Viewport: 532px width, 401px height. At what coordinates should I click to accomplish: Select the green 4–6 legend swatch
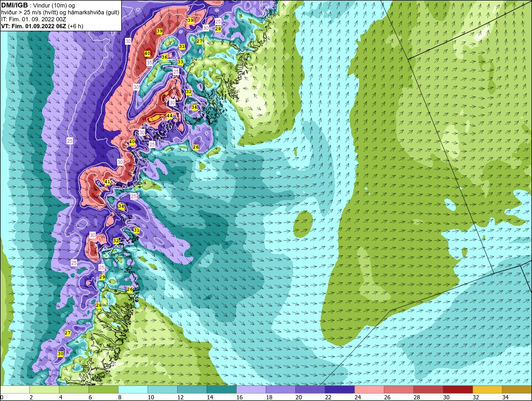coord(74,389)
